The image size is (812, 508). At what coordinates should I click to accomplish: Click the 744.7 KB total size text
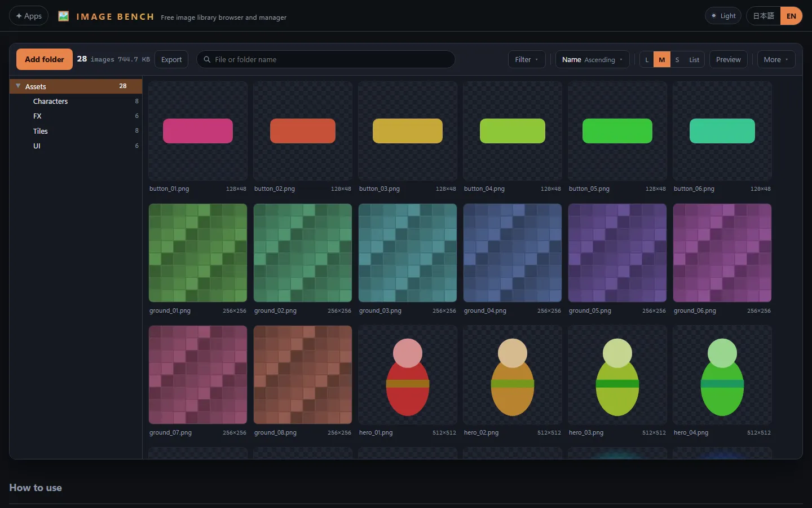point(134,59)
